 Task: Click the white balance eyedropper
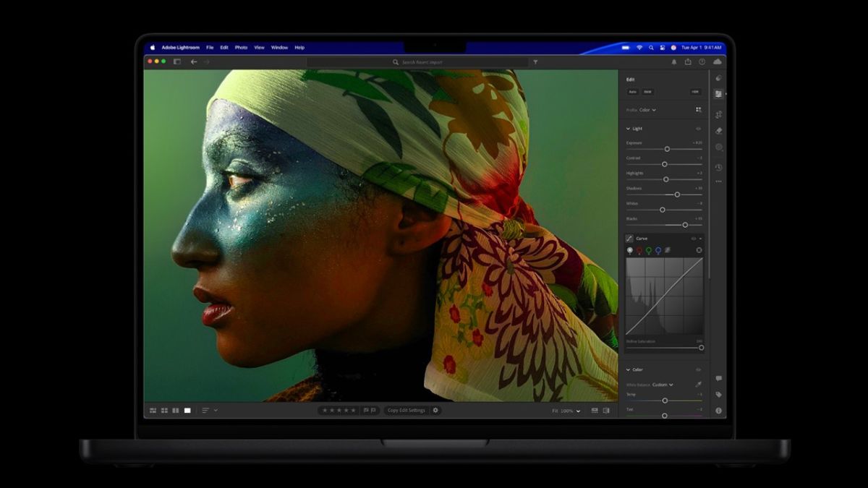[x=698, y=385]
